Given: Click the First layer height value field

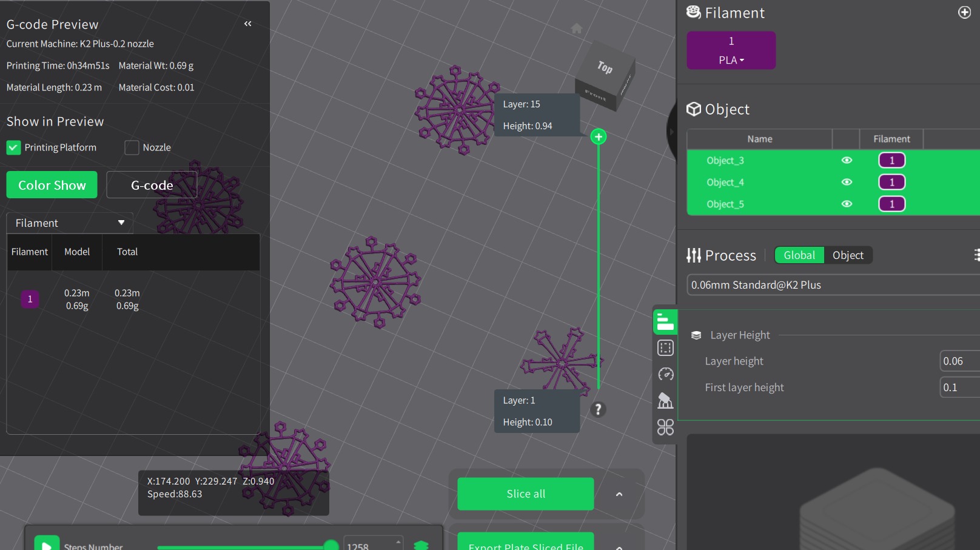Looking at the screenshot, I should (960, 387).
